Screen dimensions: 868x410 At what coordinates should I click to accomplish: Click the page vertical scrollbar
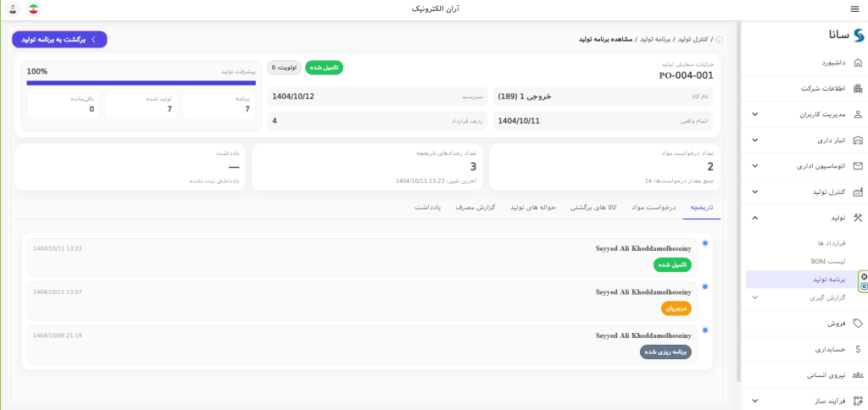pyautogui.click(x=738, y=202)
